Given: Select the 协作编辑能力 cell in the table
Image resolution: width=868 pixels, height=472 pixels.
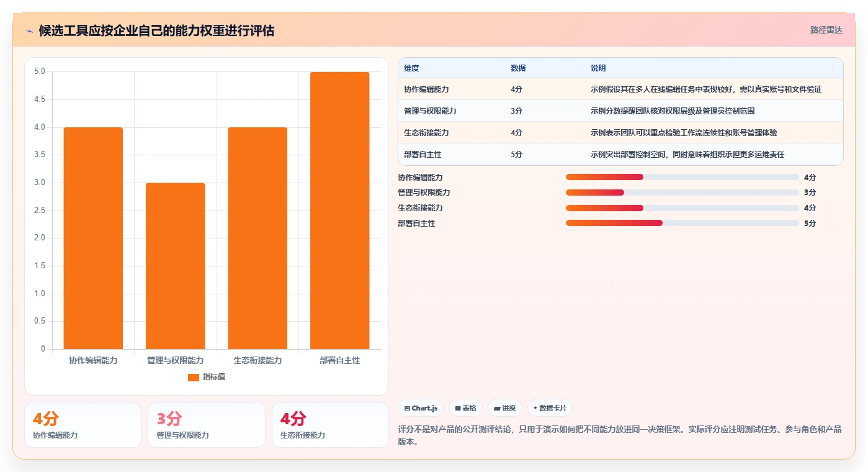Looking at the screenshot, I should pyautogui.click(x=426, y=89).
